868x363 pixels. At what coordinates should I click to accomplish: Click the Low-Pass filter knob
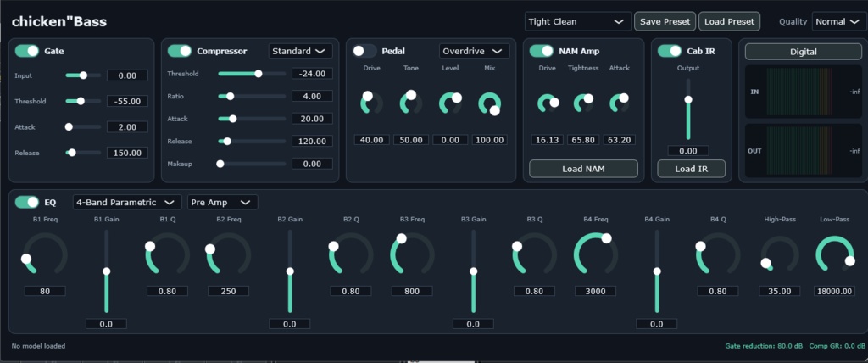834,255
